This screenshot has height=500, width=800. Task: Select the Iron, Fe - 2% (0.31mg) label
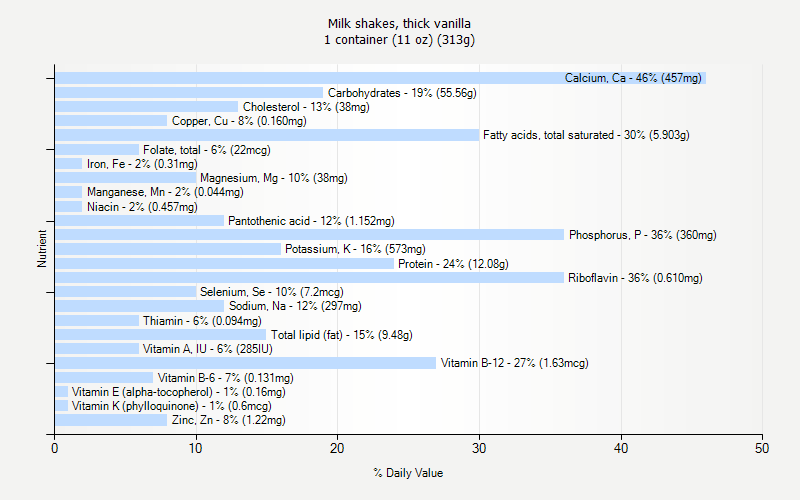click(x=142, y=164)
